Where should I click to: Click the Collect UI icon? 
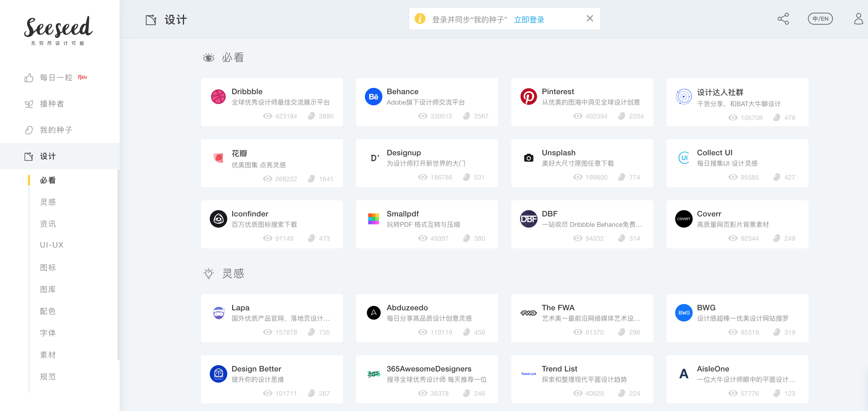[x=684, y=157]
